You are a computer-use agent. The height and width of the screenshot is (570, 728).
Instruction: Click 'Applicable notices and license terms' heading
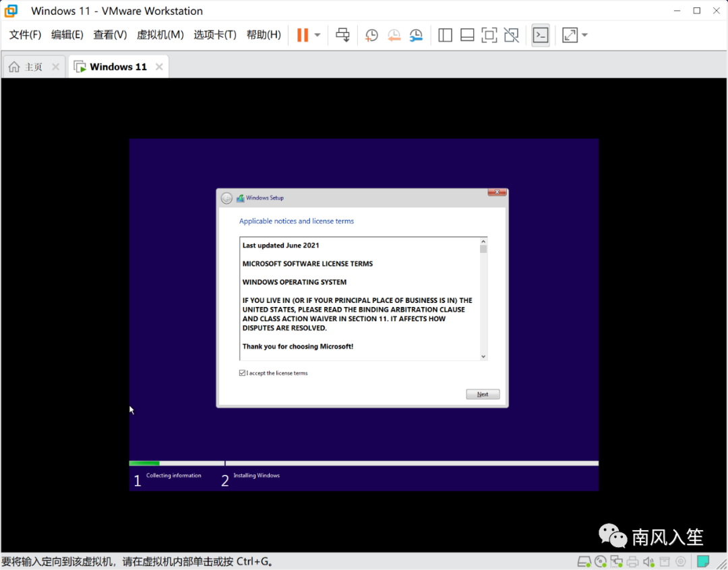[296, 221]
